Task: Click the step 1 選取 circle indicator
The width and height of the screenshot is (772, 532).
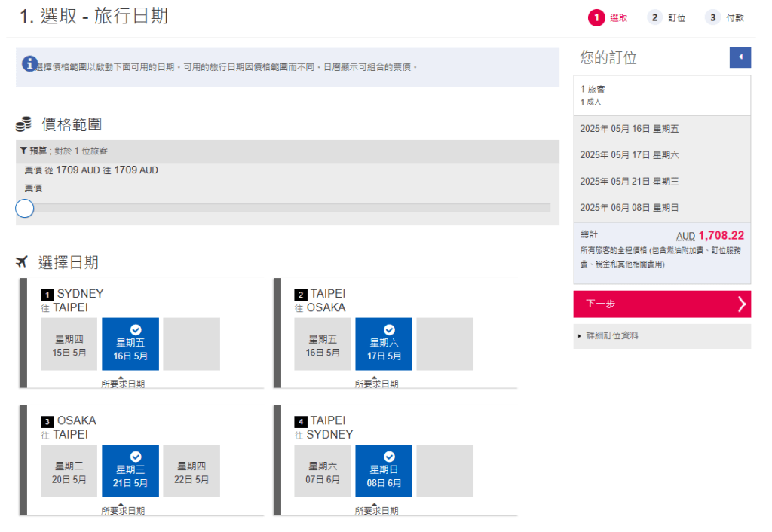Action: tap(597, 17)
